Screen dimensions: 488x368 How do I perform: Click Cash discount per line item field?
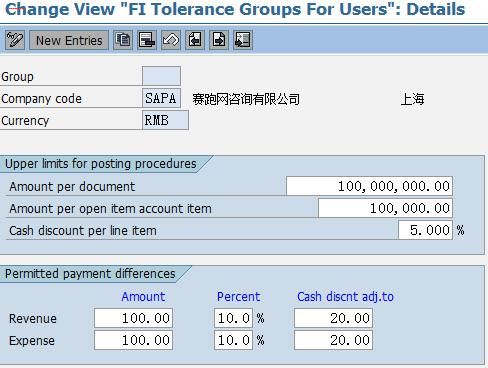click(x=425, y=230)
